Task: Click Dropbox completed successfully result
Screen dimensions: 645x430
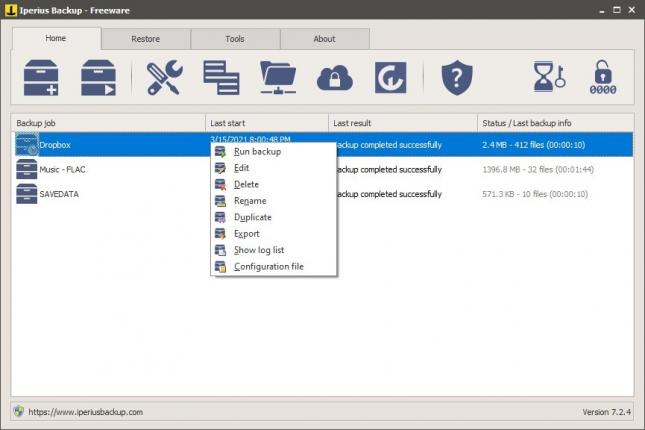Action: (x=389, y=145)
